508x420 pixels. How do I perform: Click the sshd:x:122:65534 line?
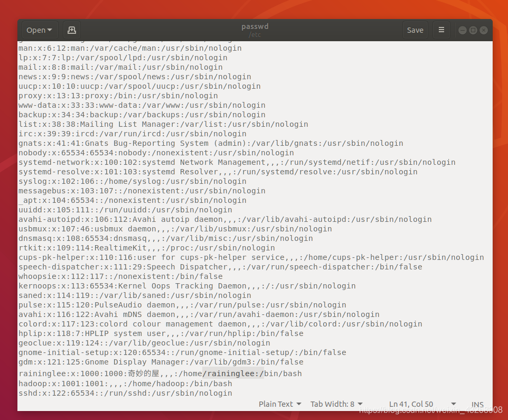click(125, 393)
